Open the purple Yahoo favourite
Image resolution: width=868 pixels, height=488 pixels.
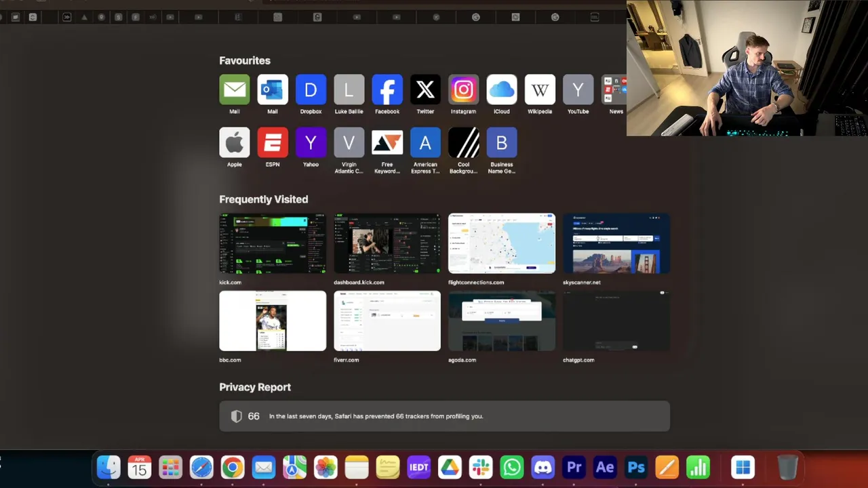click(x=311, y=142)
